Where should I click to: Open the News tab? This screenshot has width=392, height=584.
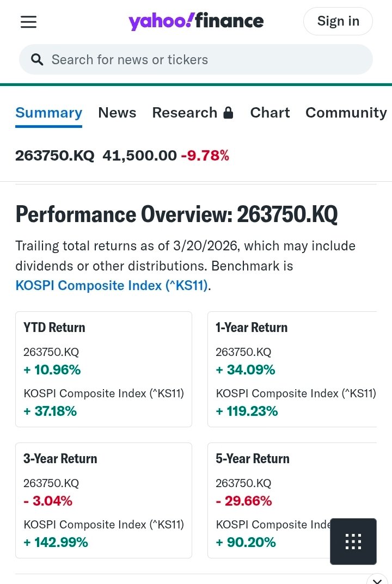pyautogui.click(x=117, y=113)
